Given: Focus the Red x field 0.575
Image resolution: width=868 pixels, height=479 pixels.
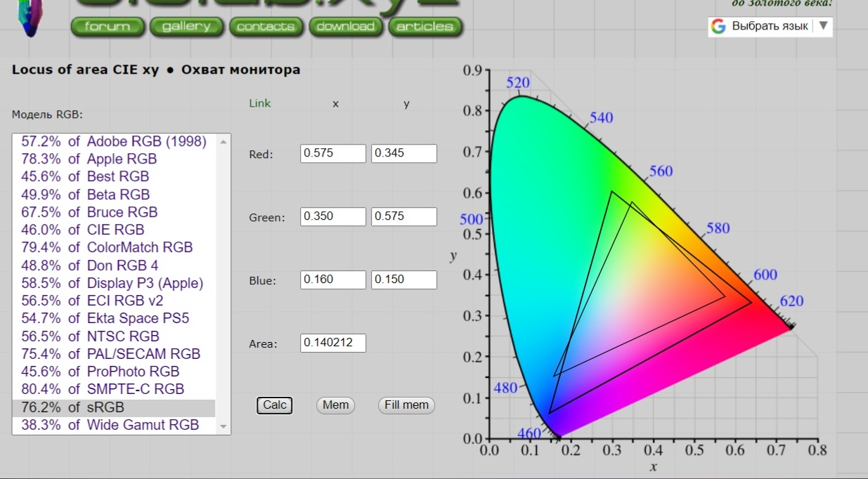Looking at the screenshot, I should pyautogui.click(x=333, y=154).
